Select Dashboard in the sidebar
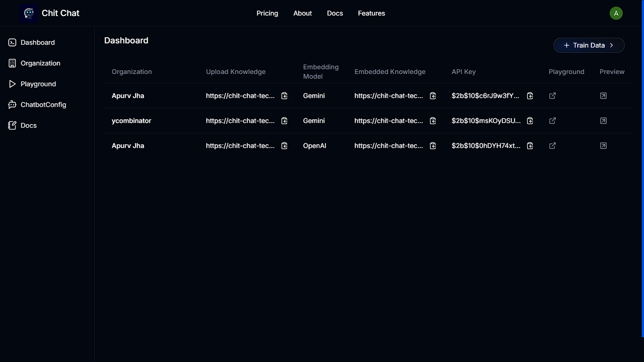644x362 pixels. [x=37, y=42]
